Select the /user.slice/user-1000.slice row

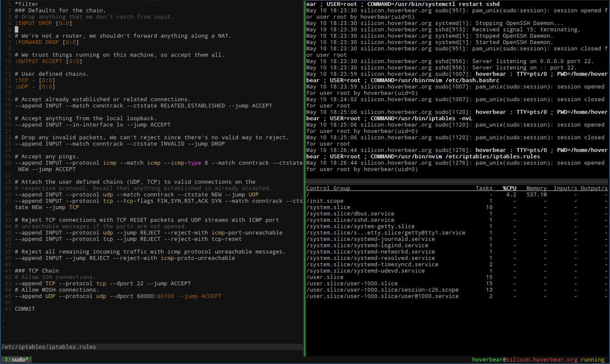coord(352,283)
